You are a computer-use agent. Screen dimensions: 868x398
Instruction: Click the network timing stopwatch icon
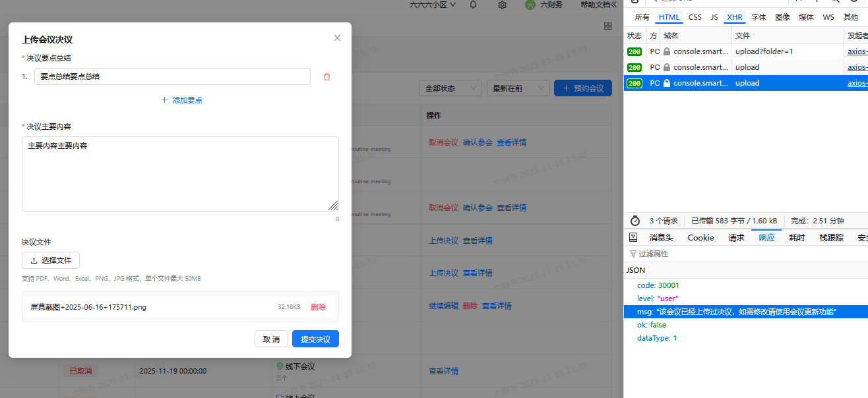click(x=635, y=221)
